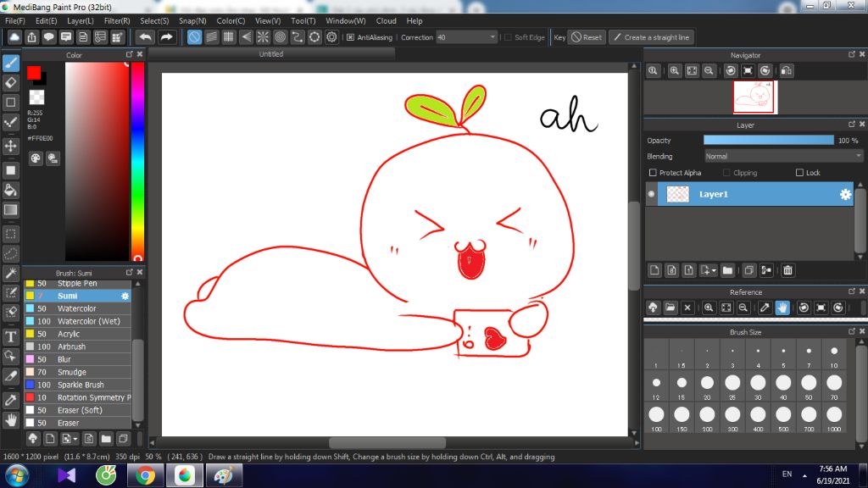Choose brush size 10
The width and height of the screenshot is (868, 488).
(x=834, y=355)
